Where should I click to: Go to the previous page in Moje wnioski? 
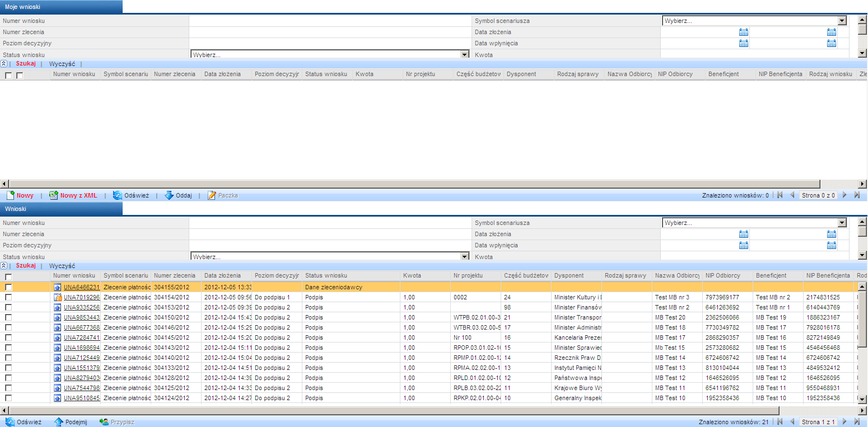pyautogui.click(x=792, y=195)
